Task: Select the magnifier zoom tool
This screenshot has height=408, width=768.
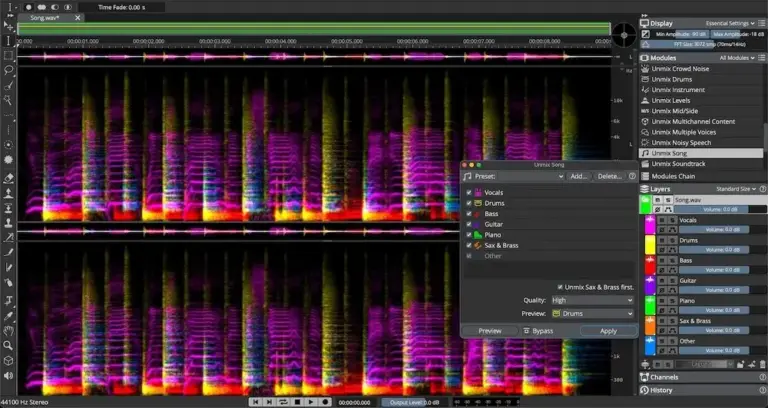Action: [x=8, y=346]
